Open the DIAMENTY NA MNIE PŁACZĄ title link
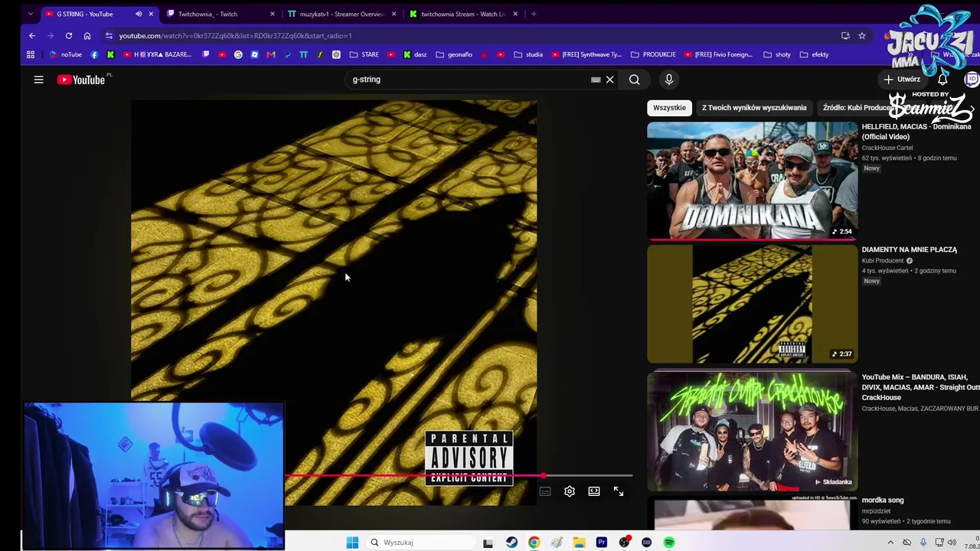The height and width of the screenshot is (551, 980). pos(910,249)
